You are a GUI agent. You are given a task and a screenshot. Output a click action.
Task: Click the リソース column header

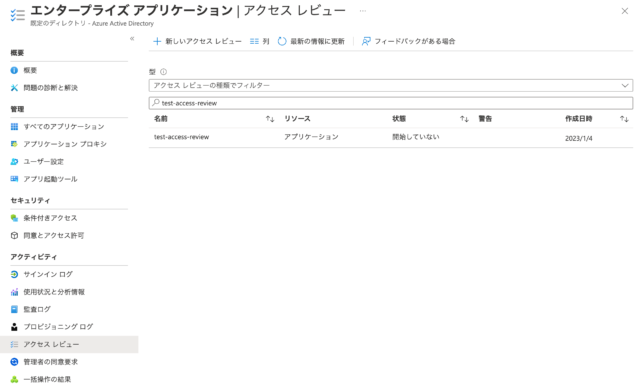tap(297, 119)
